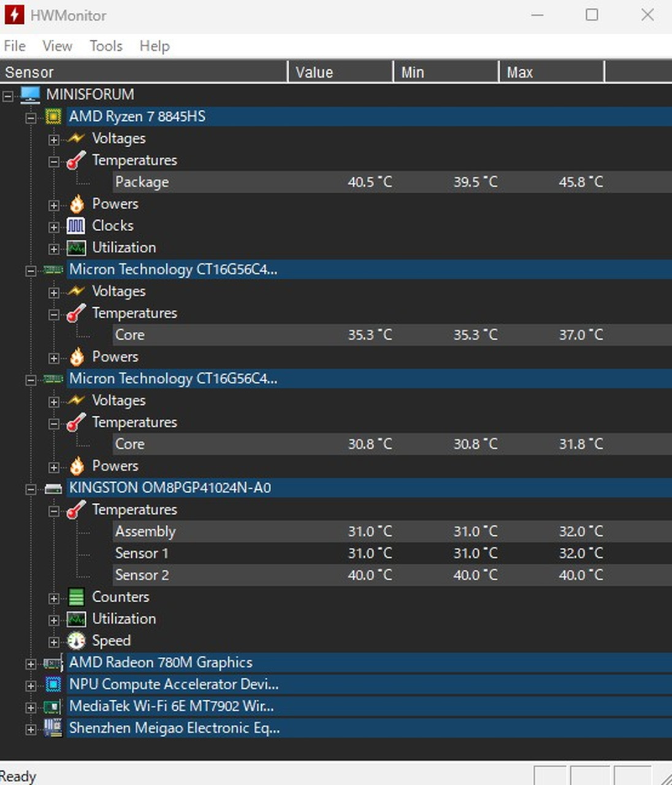
Task: Expand the CPU Utilization branch
Action: click(x=54, y=249)
